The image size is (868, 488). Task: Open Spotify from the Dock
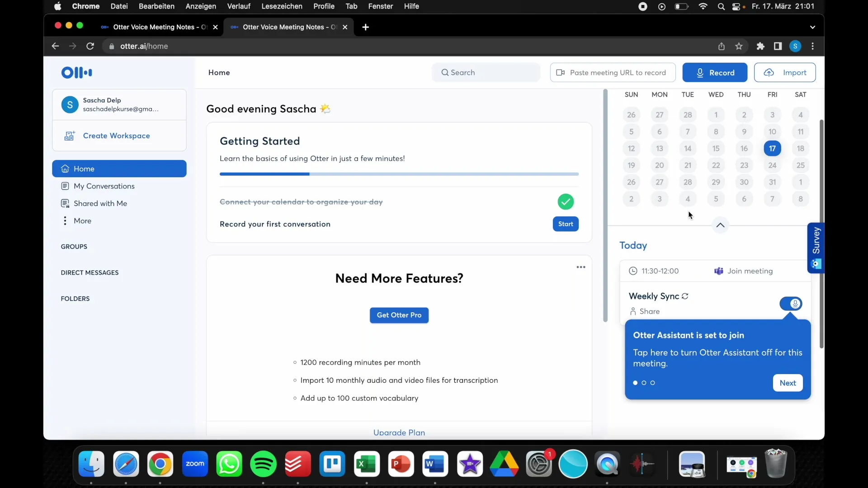264,464
